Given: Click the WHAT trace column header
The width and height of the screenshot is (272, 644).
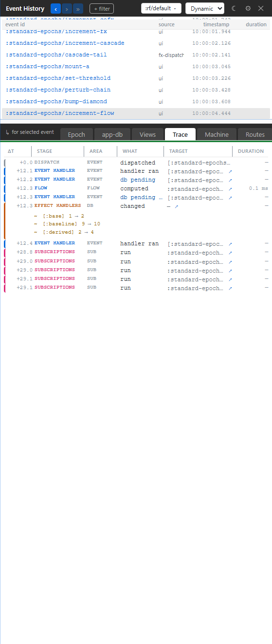Looking at the screenshot, I should (130, 151).
